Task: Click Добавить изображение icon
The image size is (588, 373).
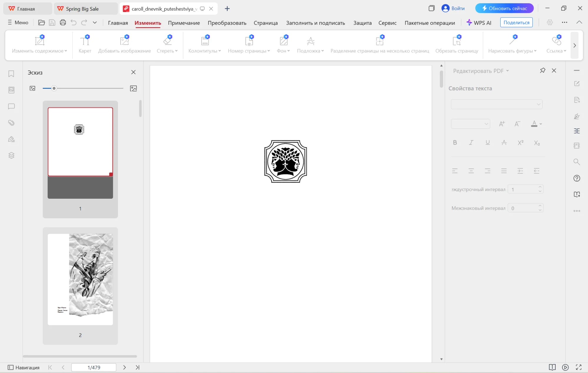Action: tap(124, 40)
